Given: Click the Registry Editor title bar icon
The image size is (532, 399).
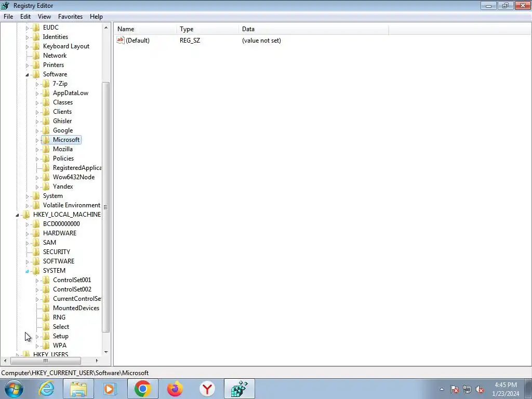Looking at the screenshot, I should click(5, 5).
